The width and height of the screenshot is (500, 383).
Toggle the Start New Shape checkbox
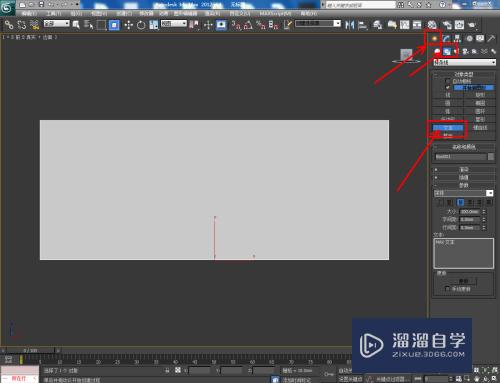448,87
